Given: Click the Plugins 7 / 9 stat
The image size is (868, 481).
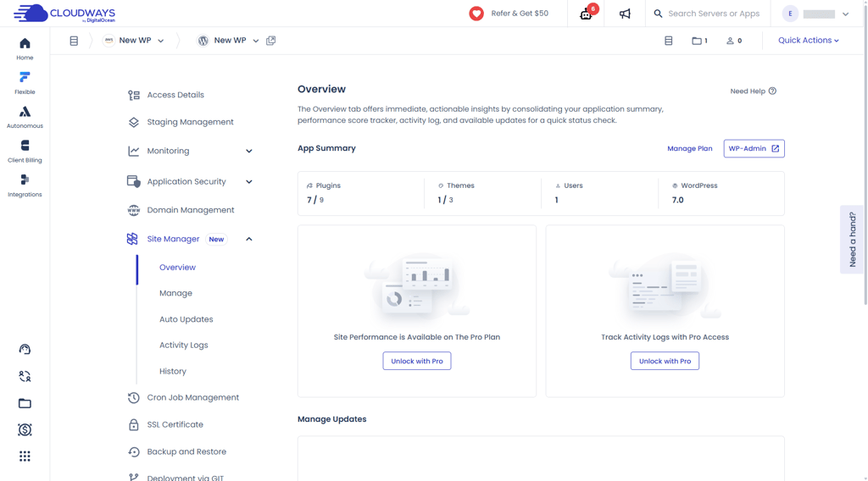Looking at the screenshot, I should (324, 193).
